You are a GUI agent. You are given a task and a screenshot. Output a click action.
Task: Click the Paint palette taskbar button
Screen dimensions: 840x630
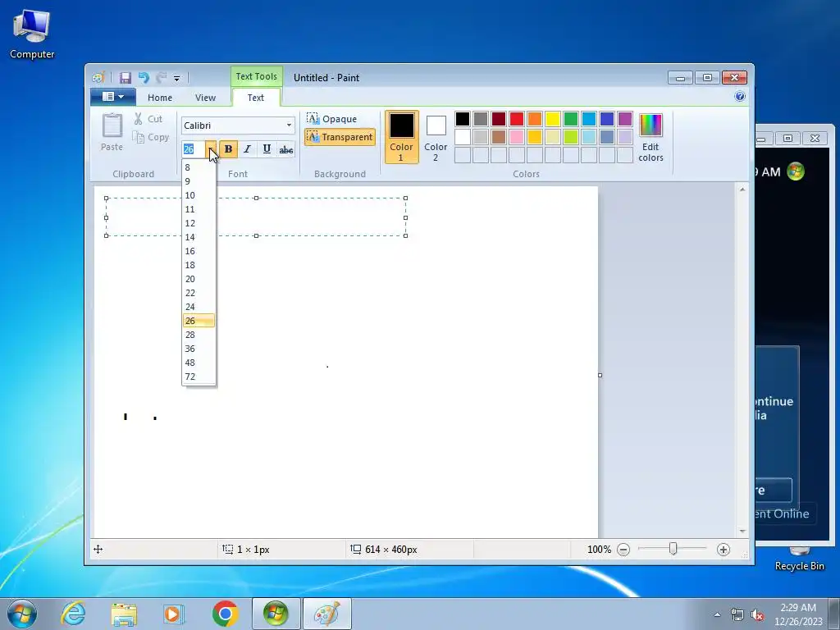pyautogui.click(x=327, y=614)
